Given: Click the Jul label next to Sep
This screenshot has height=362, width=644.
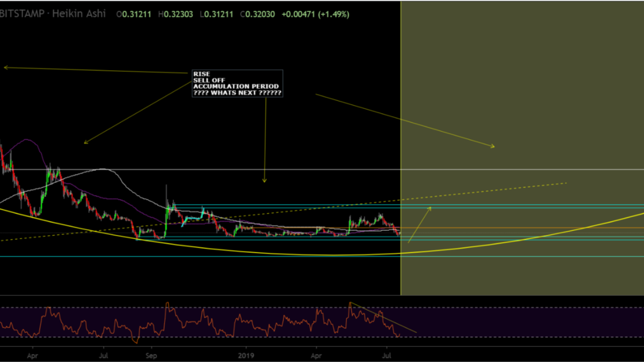Looking at the screenshot, I should (103, 356).
